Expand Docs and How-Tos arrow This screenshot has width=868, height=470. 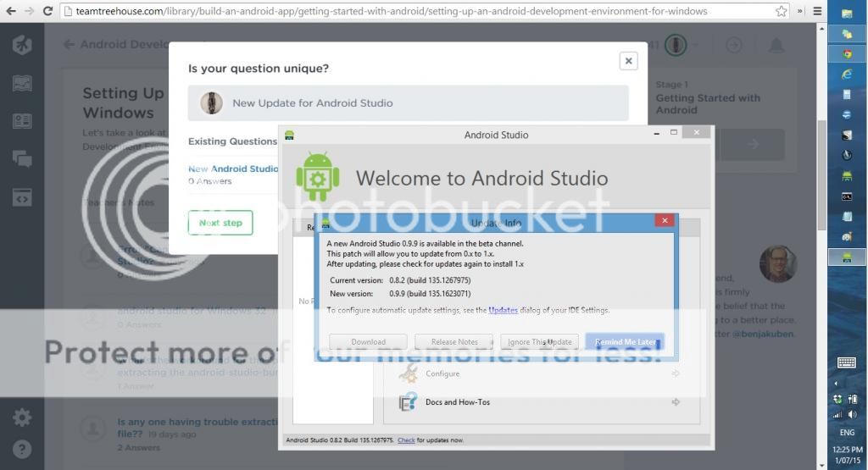point(676,402)
